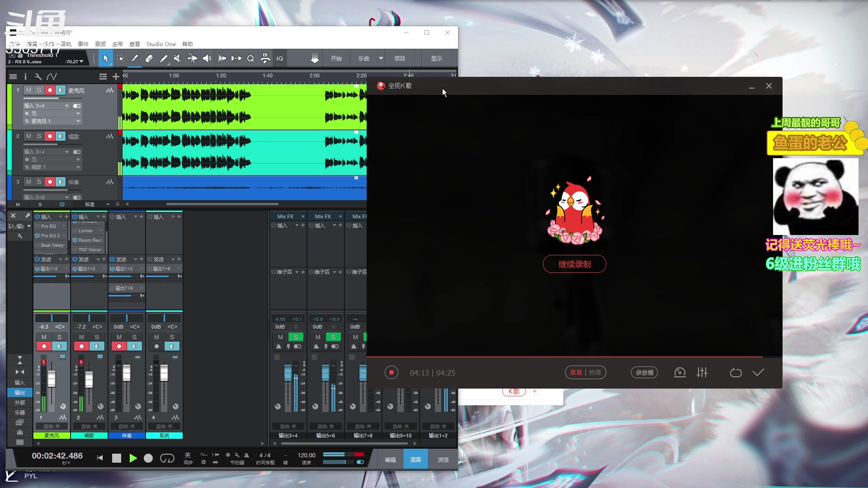Arm recording on the 伴奏 track
Screen dimensions: 868x488
pos(50,182)
